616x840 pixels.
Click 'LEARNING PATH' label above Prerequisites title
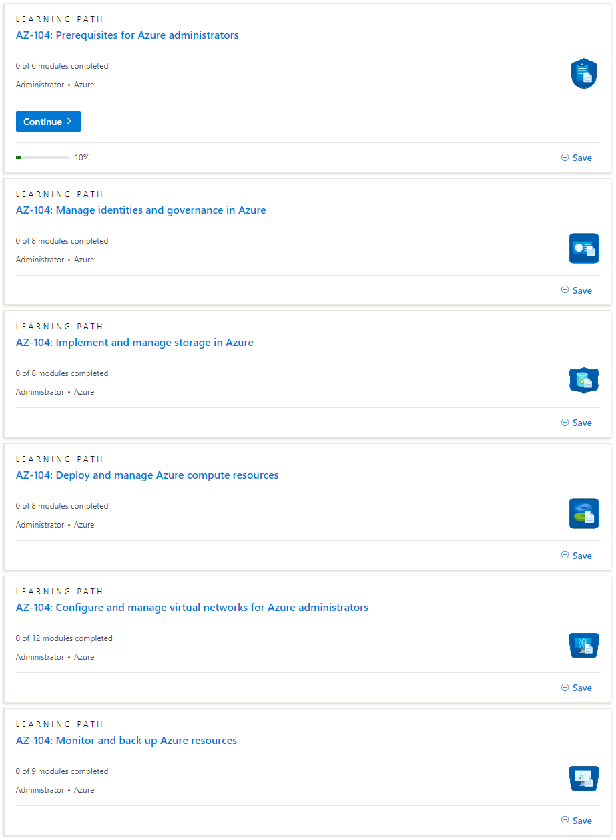[60, 19]
